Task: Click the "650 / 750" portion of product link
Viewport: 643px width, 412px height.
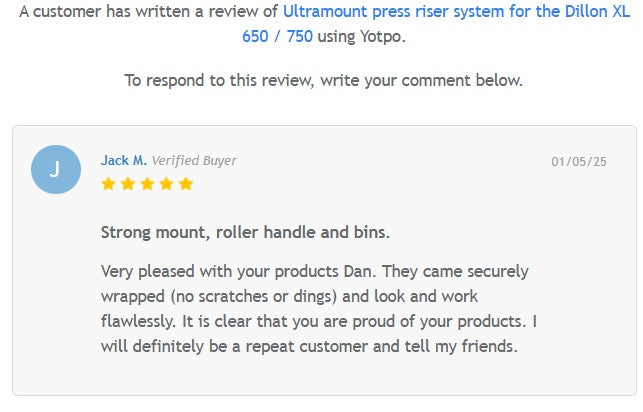Action: click(x=277, y=36)
